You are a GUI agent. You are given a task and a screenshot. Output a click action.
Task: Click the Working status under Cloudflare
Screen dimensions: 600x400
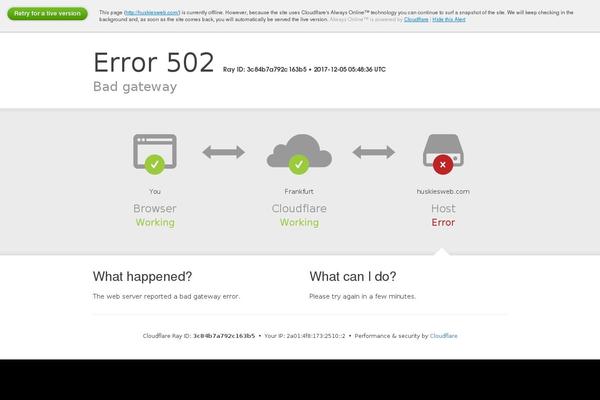[299, 222]
